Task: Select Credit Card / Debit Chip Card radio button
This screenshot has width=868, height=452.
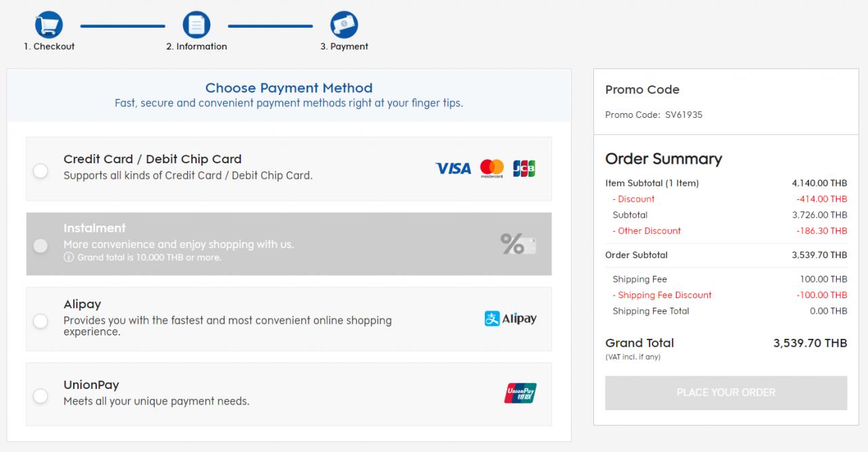Action: pyautogui.click(x=41, y=171)
